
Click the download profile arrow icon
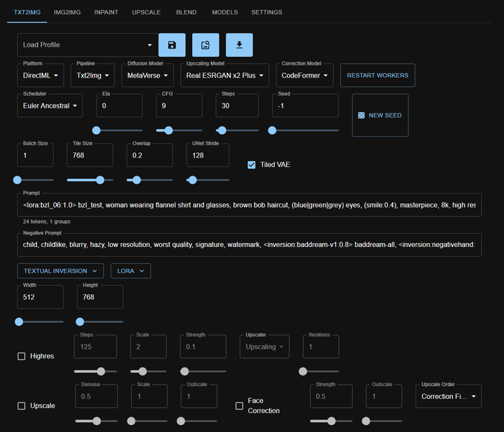(x=239, y=45)
